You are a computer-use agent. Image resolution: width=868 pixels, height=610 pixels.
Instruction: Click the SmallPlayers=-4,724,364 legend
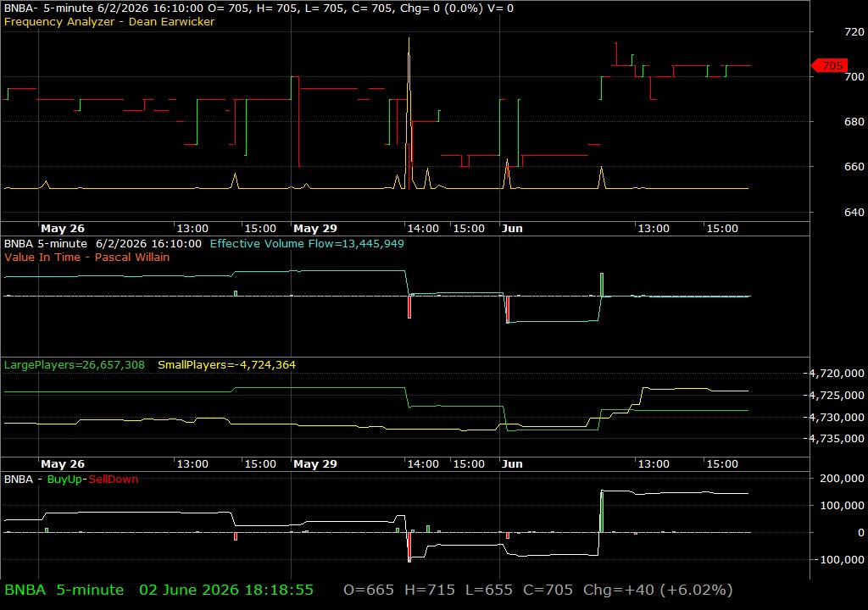click(226, 365)
